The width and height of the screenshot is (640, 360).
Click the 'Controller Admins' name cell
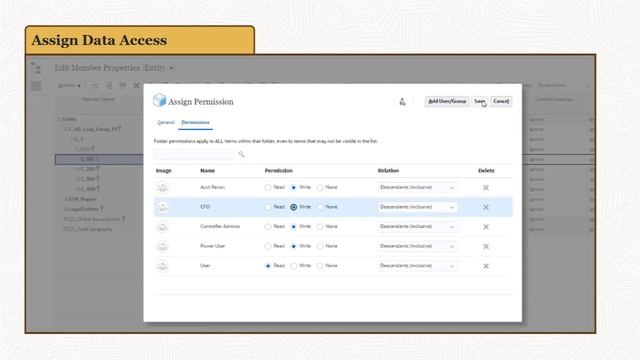220,227
